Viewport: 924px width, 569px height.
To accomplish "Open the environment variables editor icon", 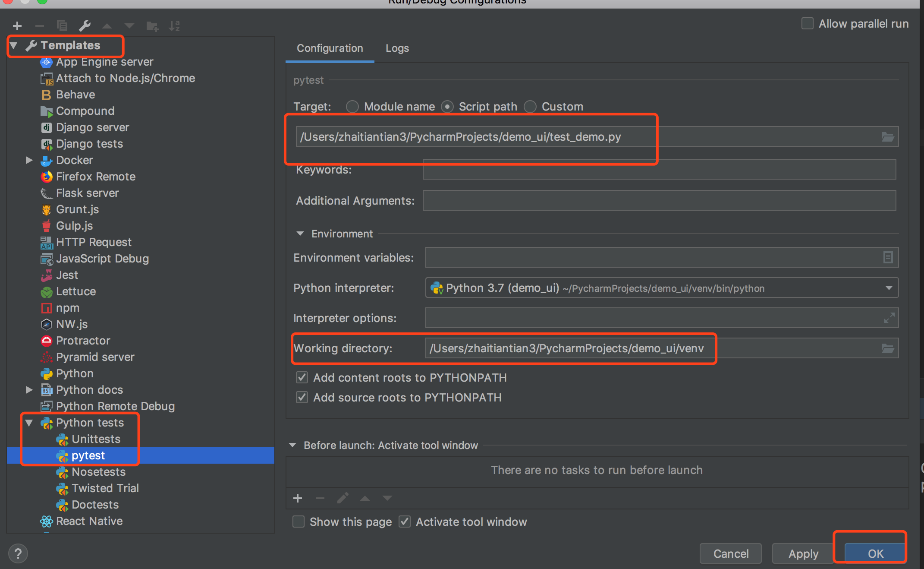I will [888, 257].
